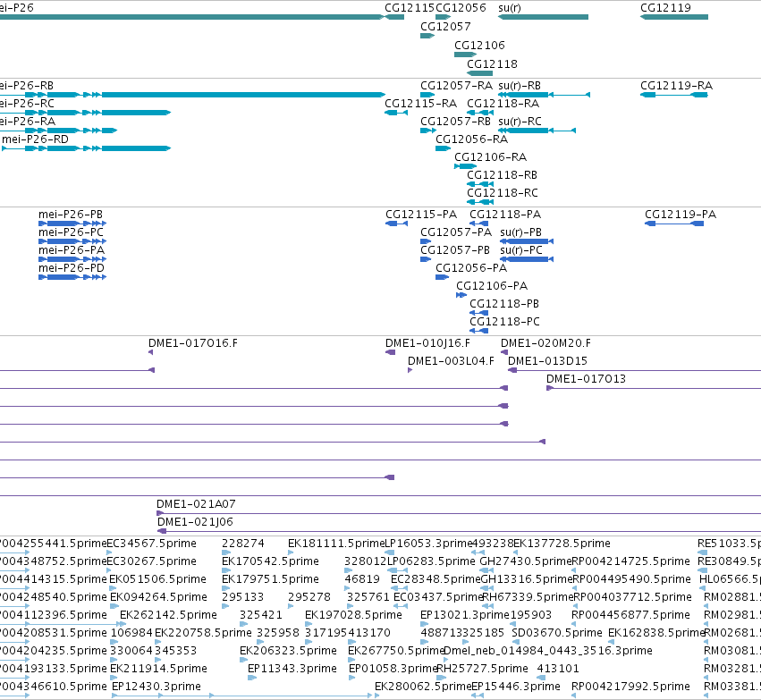Select su(r)-RC transcript label
Image resolution: width=761 pixels, height=700 pixels.
[x=520, y=122]
